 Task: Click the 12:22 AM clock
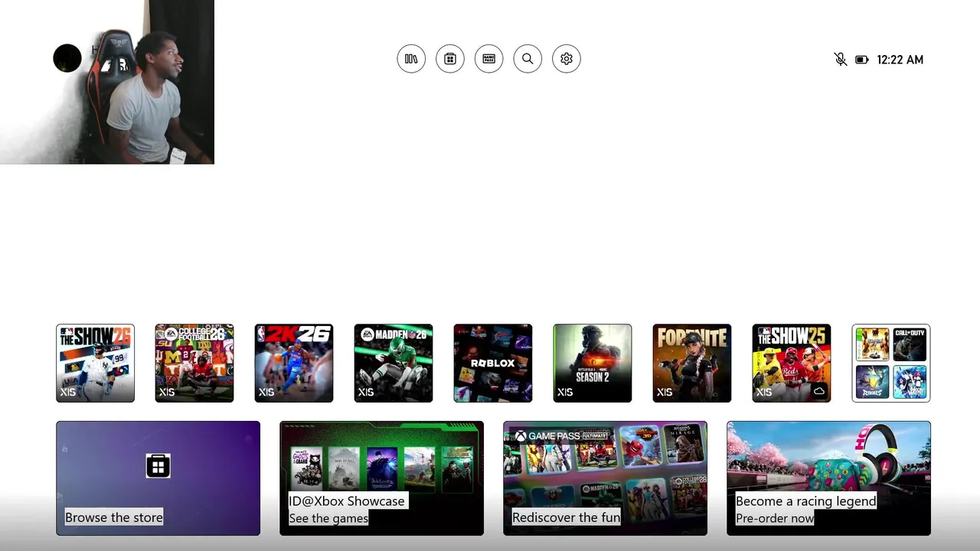click(x=900, y=60)
